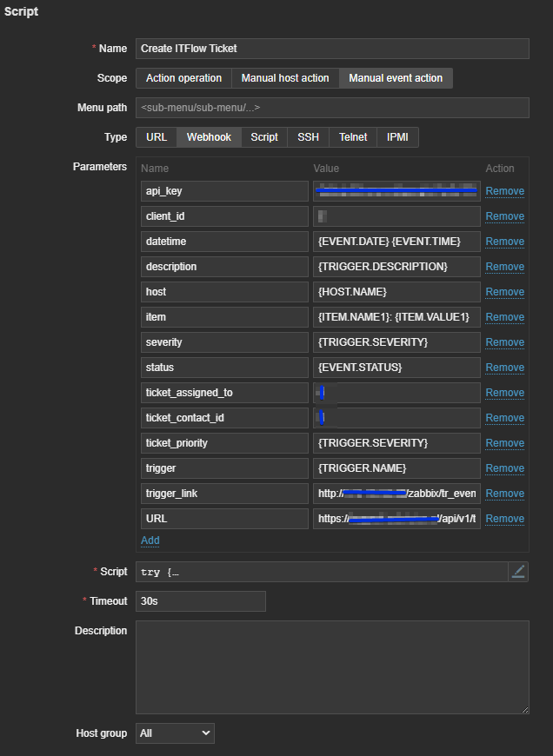Remove the URL parameter

[505, 518]
